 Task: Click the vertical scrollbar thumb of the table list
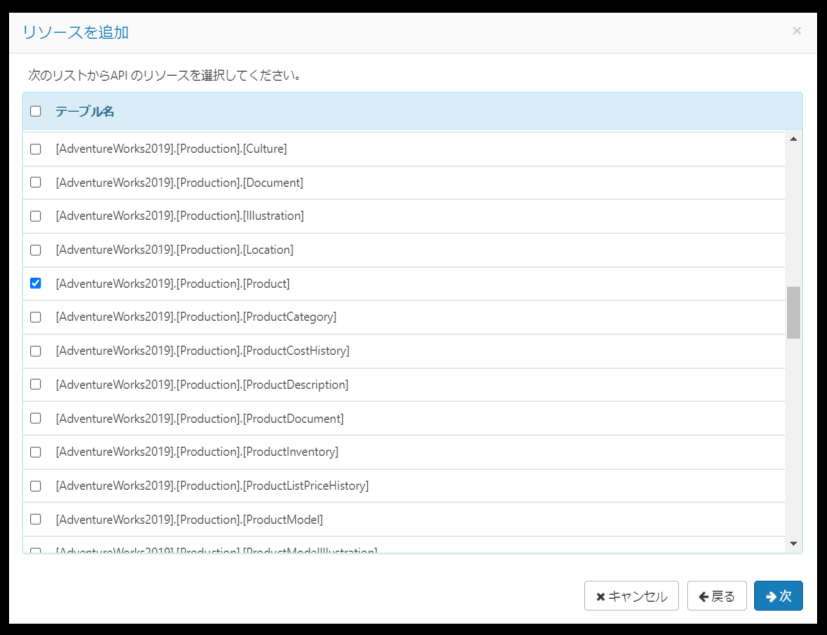[793, 313]
